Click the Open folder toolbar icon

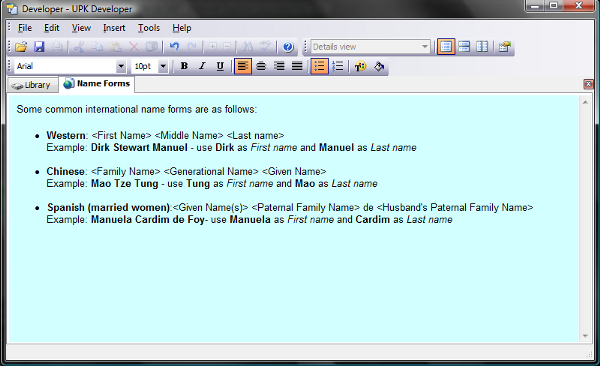[x=21, y=47]
